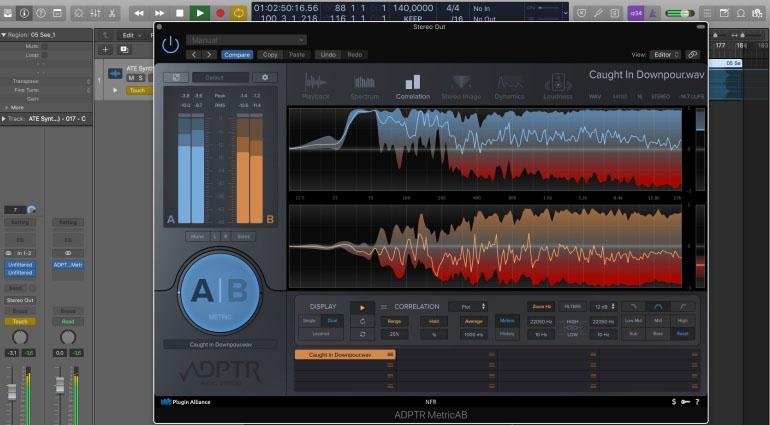Open the Manual preset dropdown
The width and height of the screenshot is (770, 425).
pos(245,40)
